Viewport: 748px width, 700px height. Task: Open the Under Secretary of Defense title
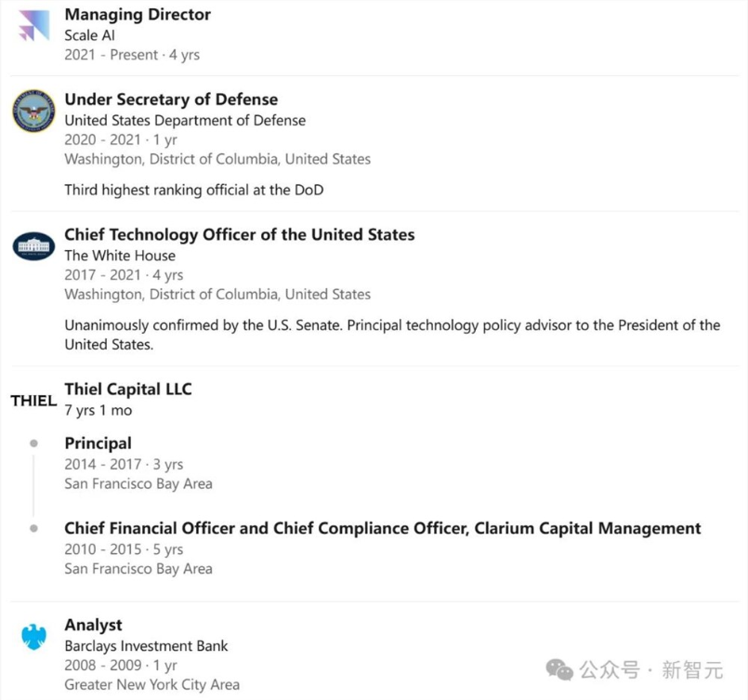(171, 99)
